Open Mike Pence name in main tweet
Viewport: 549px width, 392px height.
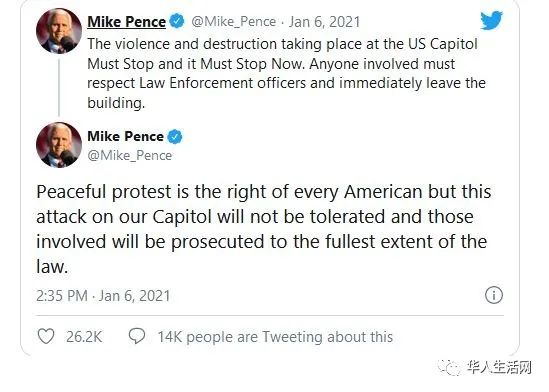(125, 136)
